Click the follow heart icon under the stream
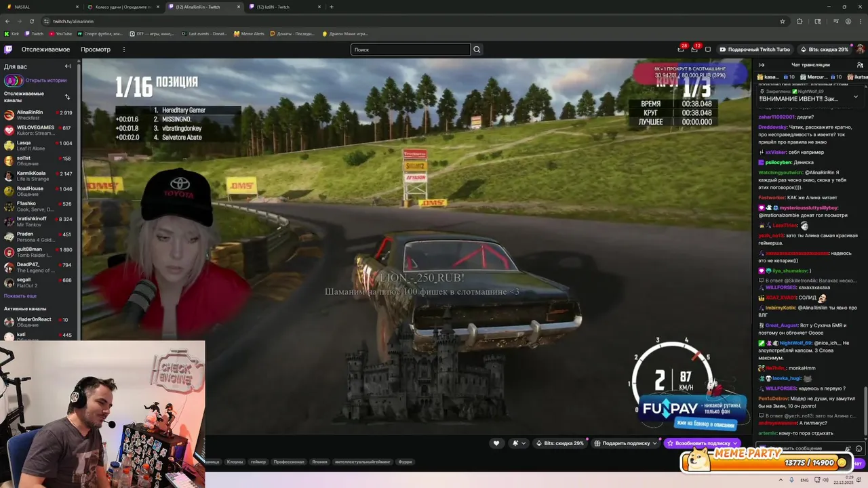This screenshot has height=488, width=868. click(x=496, y=443)
